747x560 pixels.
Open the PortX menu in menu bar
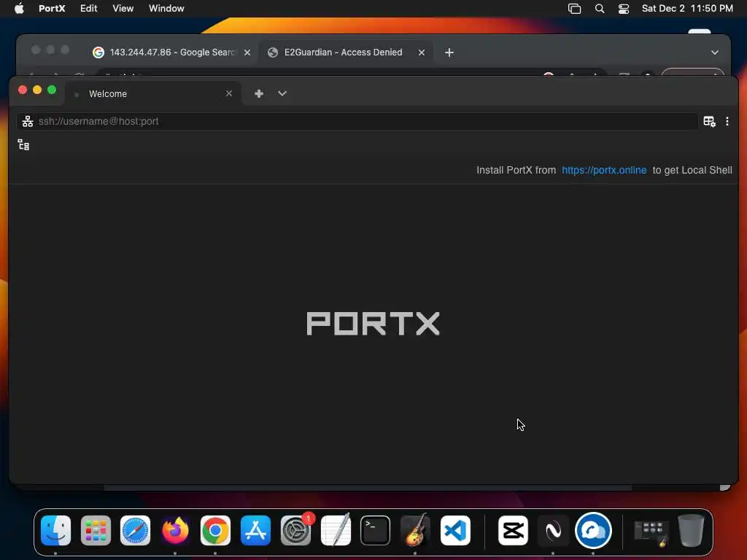pyautogui.click(x=52, y=9)
